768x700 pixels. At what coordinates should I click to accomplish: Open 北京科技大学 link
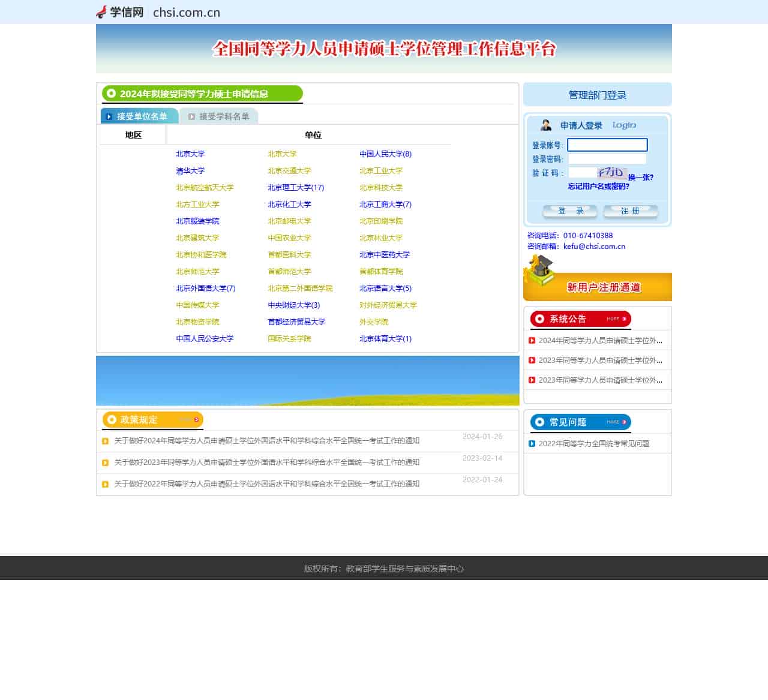pyautogui.click(x=381, y=188)
